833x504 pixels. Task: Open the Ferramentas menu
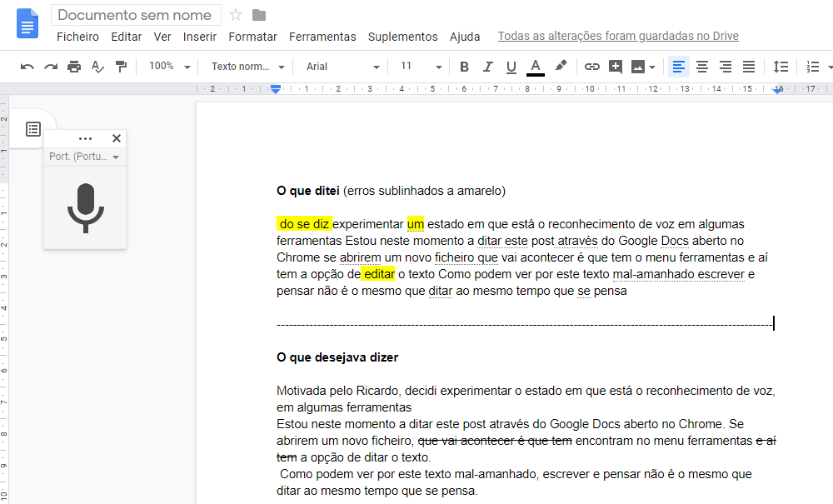[x=322, y=37]
